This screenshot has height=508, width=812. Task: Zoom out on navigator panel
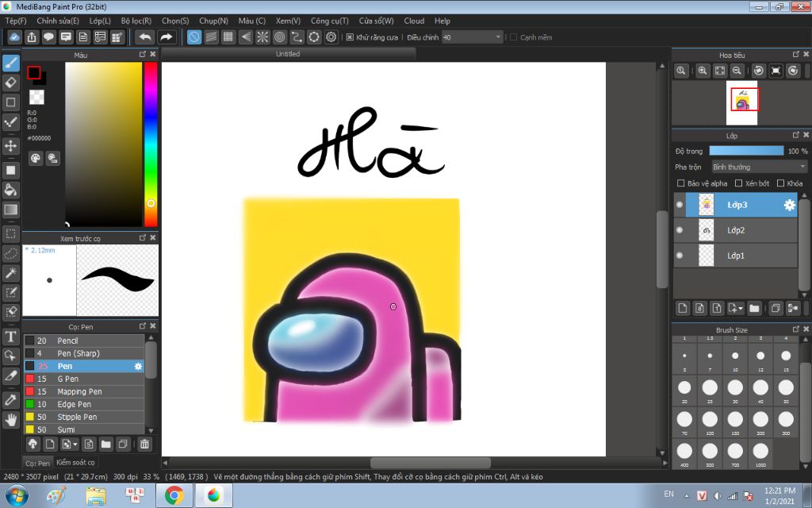pyautogui.click(x=737, y=71)
